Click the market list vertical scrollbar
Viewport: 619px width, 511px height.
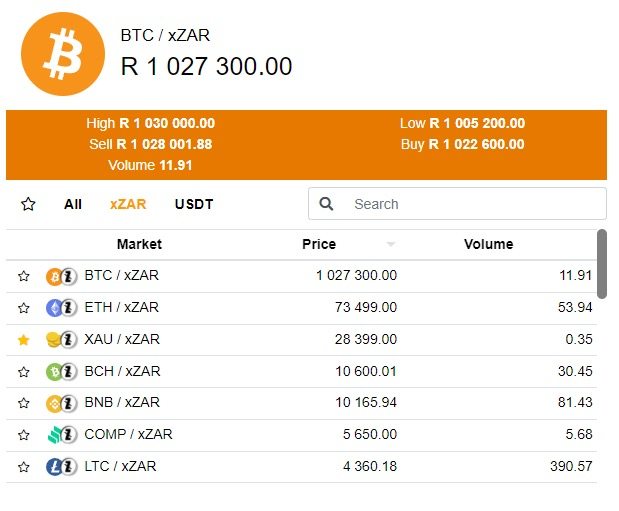tap(602, 264)
